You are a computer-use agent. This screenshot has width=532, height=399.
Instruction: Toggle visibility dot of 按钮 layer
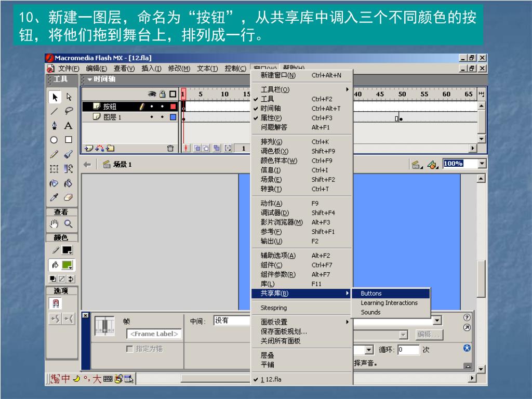(152, 107)
